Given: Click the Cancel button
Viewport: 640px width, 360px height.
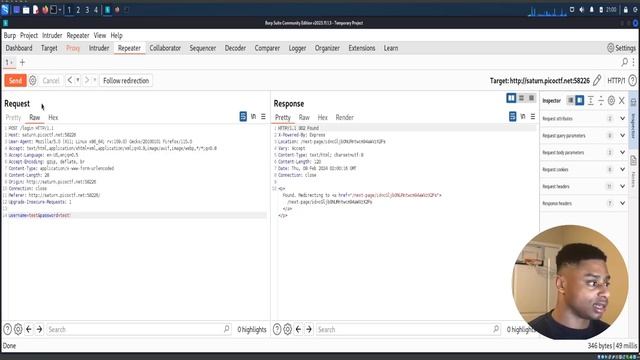Looking at the screenshot, I should (x=51, y=81).
